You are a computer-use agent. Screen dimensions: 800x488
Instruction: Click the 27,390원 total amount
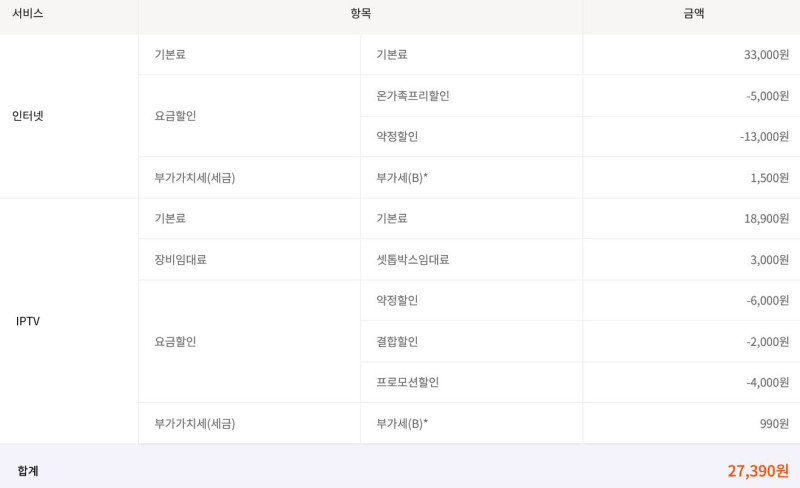pyautogui.click(x=758, y=471)
